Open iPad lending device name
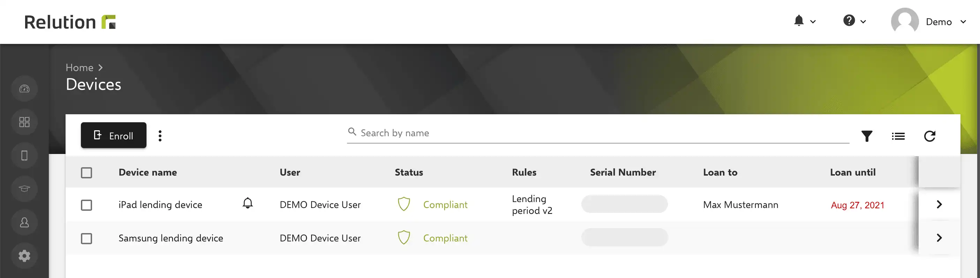980x278 pixels. coord(160,205)
